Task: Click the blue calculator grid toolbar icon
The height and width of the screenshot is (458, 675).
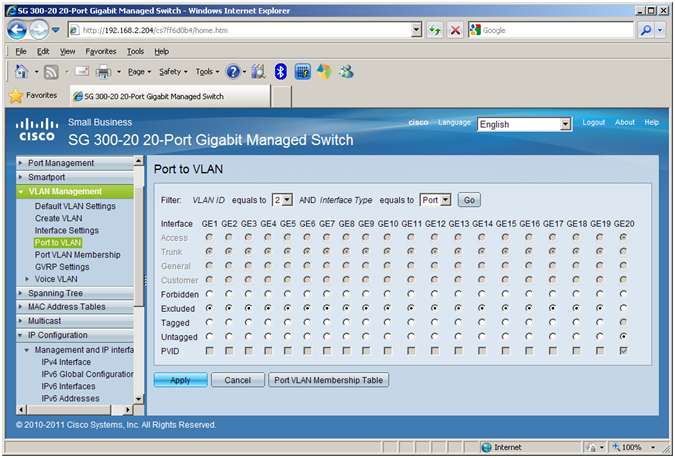Action: pyautogui.click(x=303, y=71)
